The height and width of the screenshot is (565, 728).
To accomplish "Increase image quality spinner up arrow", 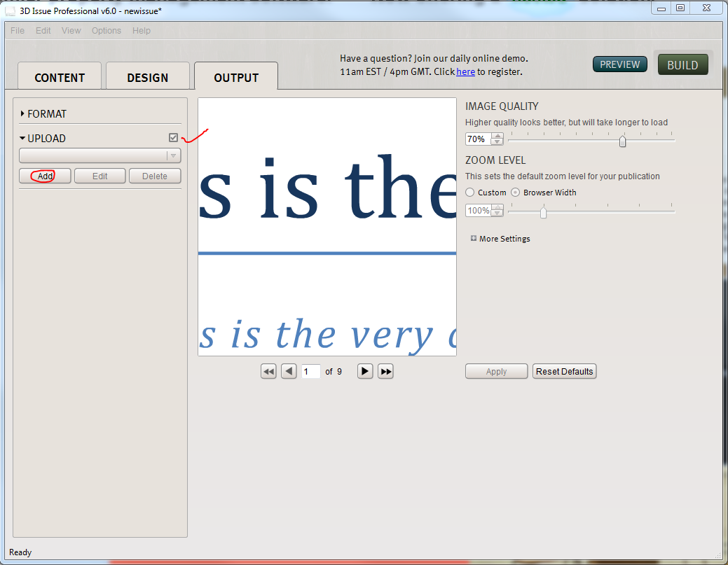I will pyautogui.click(x=497, y=136).
